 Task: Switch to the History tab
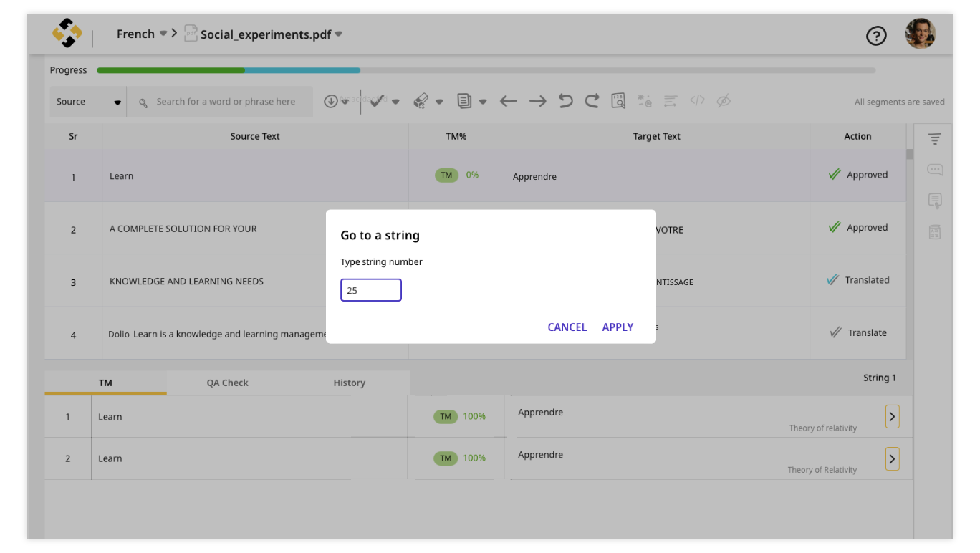click(350, 383)
